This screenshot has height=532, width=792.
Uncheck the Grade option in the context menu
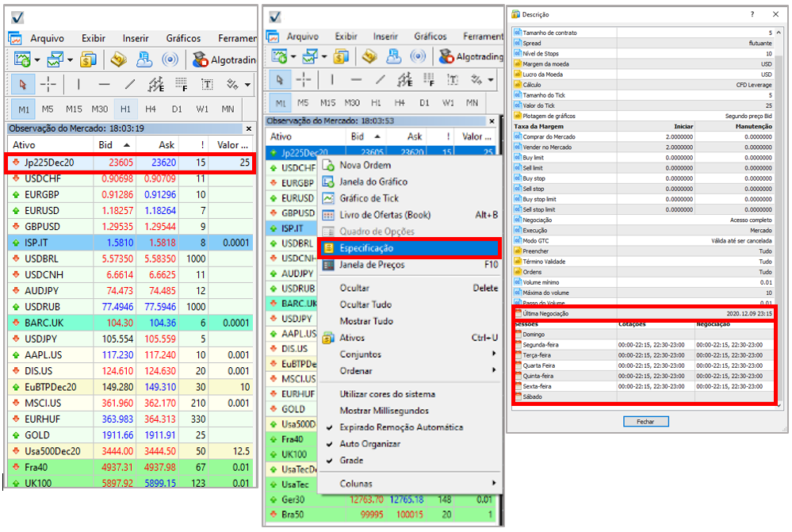[x=351, y=461]
